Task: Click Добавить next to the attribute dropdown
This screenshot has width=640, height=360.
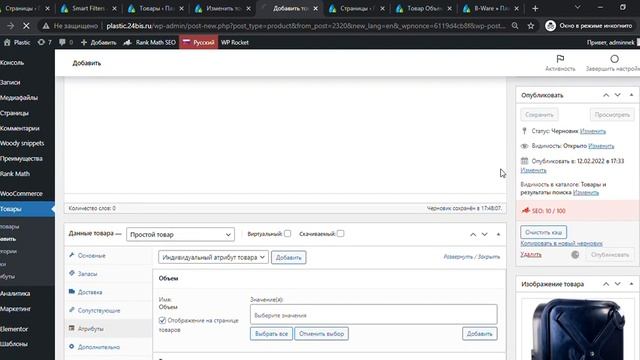Action: pos(289,258)
